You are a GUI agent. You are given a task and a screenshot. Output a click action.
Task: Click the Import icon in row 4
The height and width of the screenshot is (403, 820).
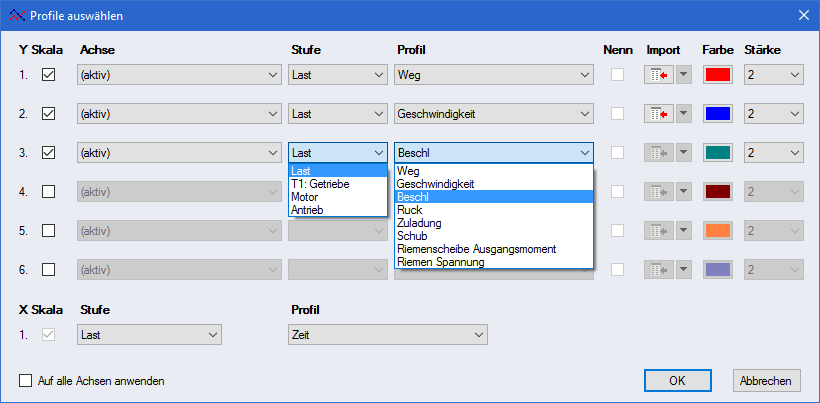(x=659, y=192)
